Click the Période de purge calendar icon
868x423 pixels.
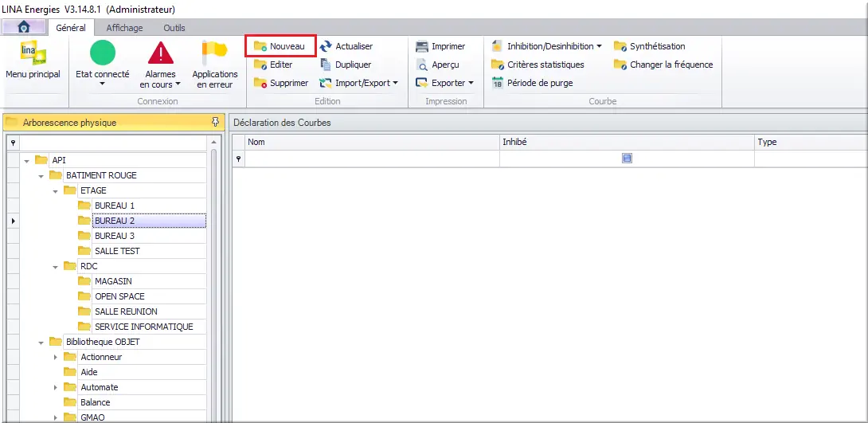coord(497,83)
